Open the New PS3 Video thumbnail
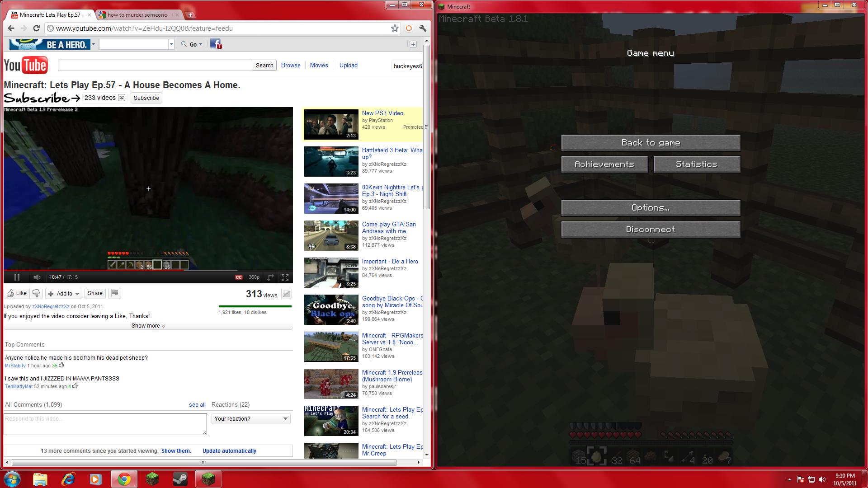Image resolution: width=868 pixels, height=488 pixels. [x=331, y=125]
